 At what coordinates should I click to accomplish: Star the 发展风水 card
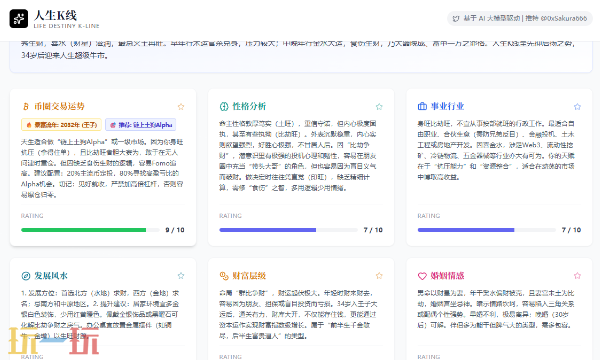click(181, 276)
